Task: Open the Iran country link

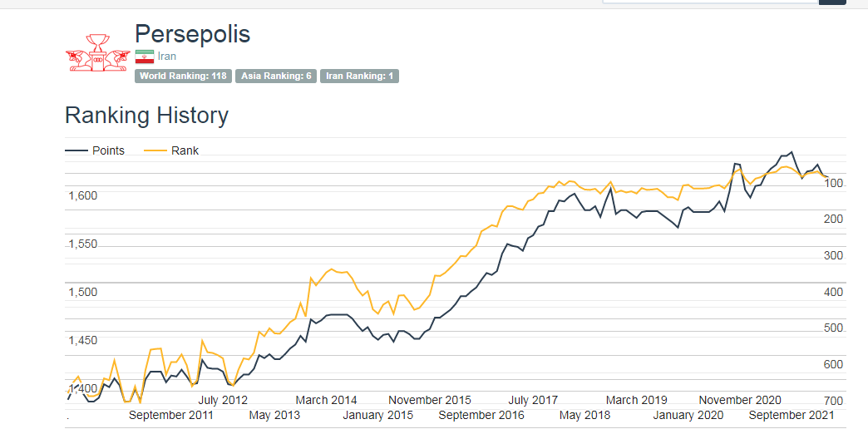Action: 167,57
